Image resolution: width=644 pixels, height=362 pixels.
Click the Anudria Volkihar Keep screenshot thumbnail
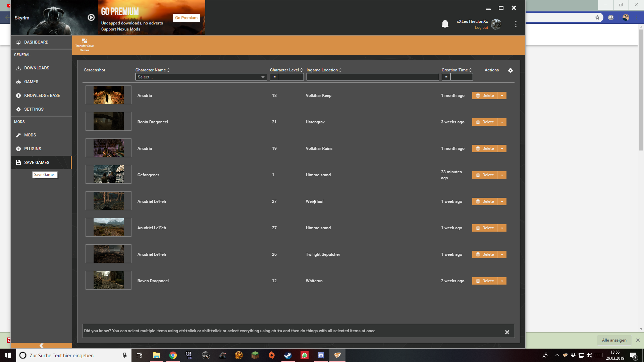(108, 95)
